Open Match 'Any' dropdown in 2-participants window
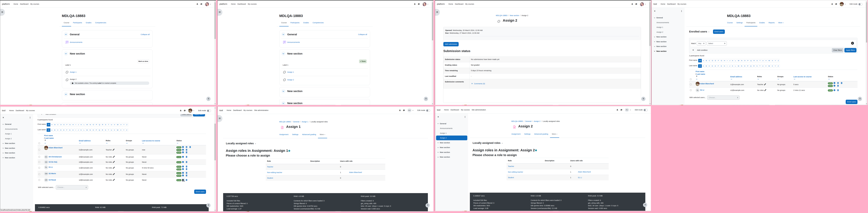This screenshot has height=213, width=868. (701, 44)
